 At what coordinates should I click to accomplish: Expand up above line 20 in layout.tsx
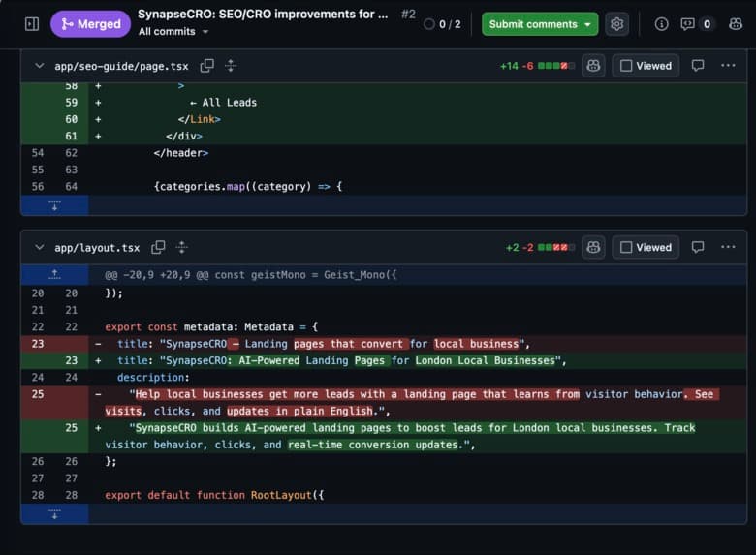[x=54, y=275]
